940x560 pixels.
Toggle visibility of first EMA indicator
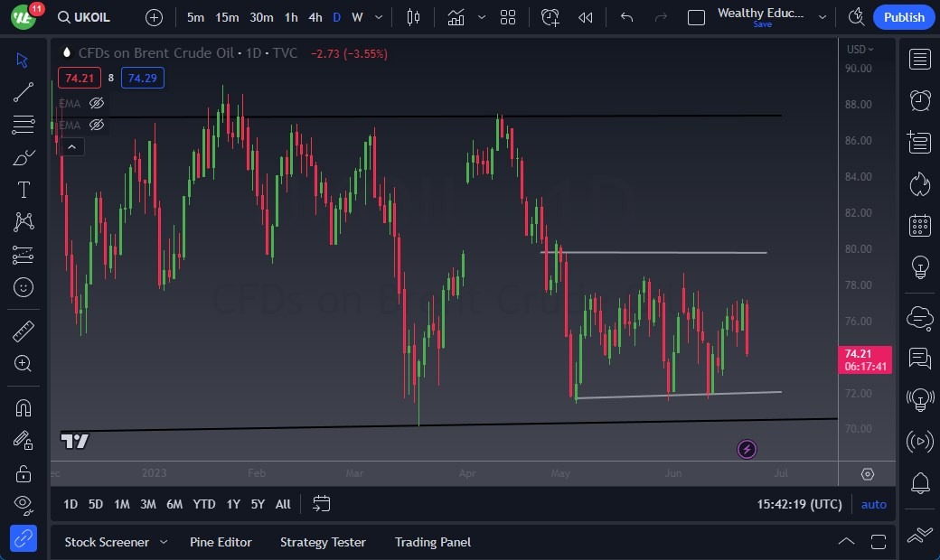tap(97, 103)
